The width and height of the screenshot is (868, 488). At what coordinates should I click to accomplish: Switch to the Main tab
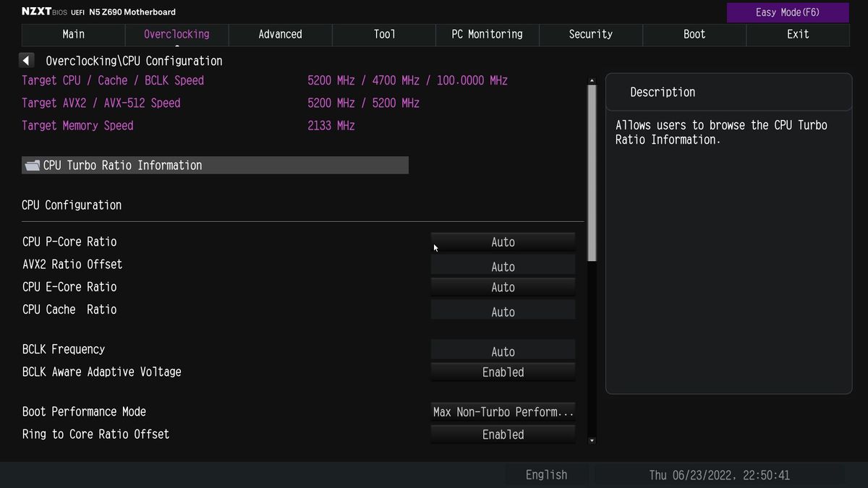[x=73, y=34]
